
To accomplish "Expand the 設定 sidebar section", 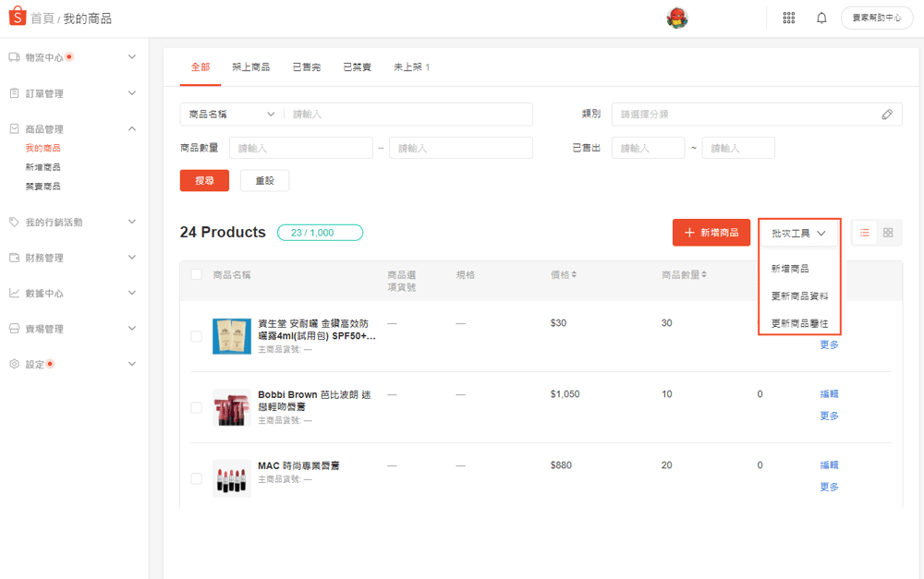I will (132, 364).
